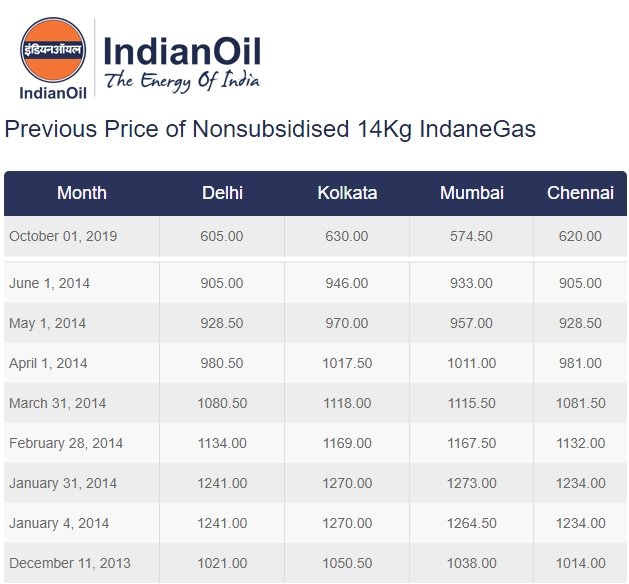Click the Mumbai column header
The width and height of the screenshot is (629, 584).
pos(472,193)
